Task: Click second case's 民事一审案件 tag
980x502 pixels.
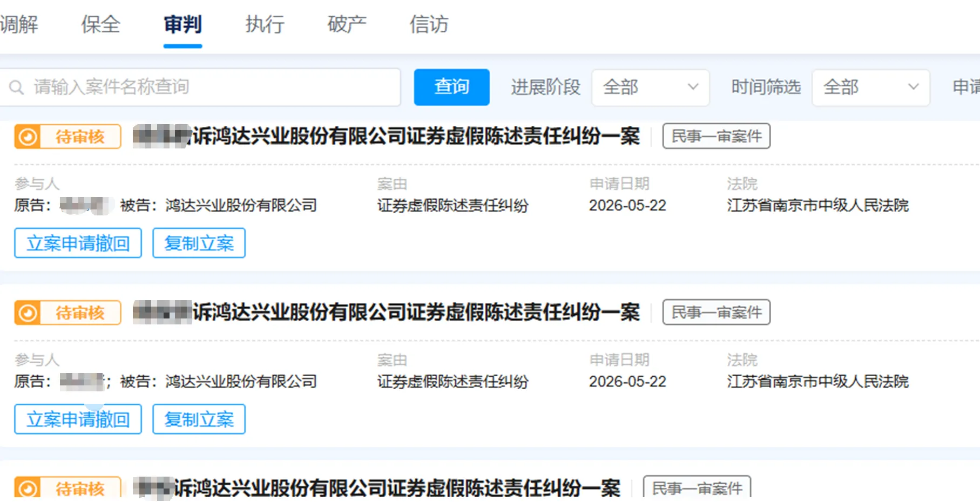Action: point(716,312)
